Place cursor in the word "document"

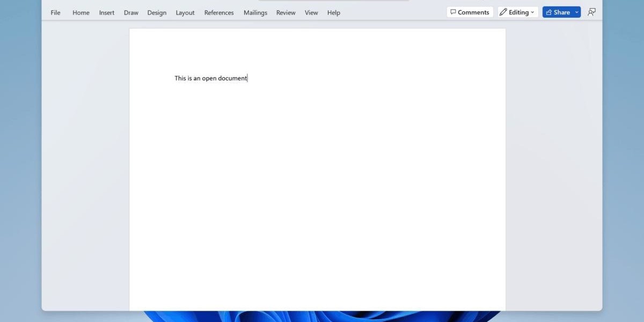click(232, 78)
